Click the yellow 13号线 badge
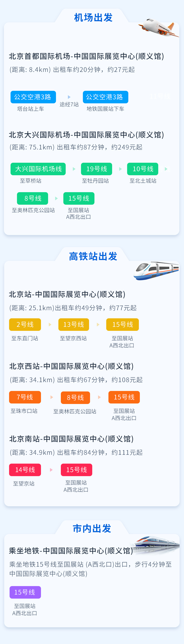Screen dimensions: 184x644 click(74, 324)
